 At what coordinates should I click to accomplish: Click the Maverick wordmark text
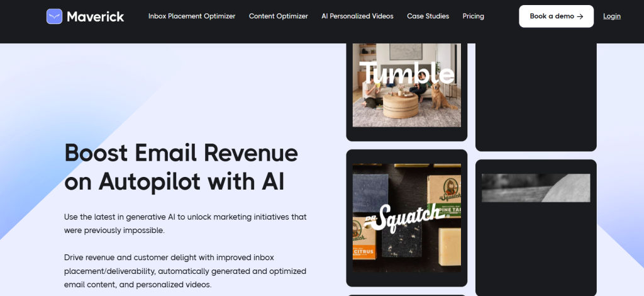(x=96, y=16)
